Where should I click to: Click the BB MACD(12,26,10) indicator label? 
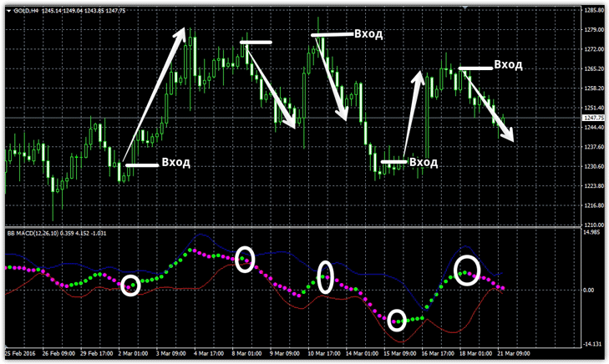33,233
